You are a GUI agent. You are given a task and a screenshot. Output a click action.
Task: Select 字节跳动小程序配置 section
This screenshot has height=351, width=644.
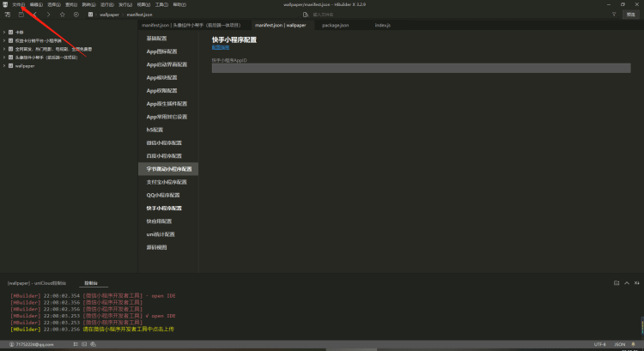[168, 169]
